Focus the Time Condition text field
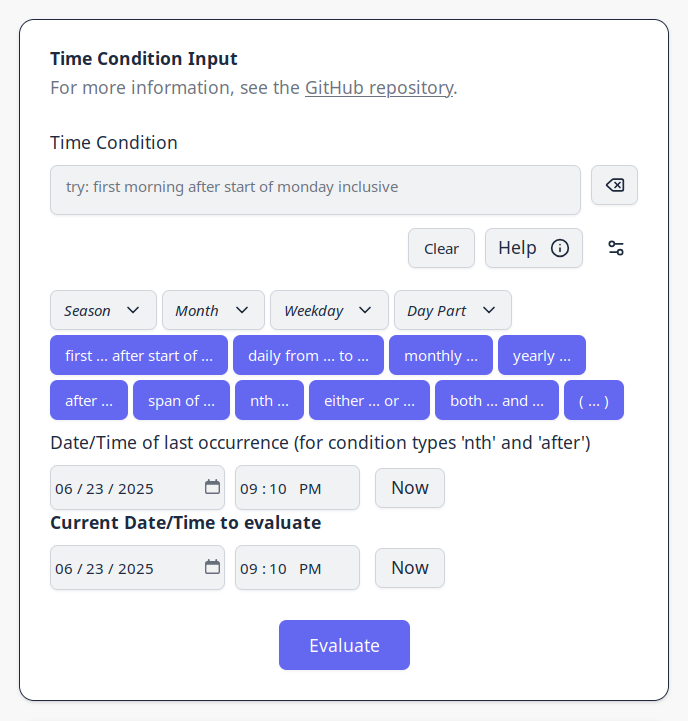688x721 pixels. coord(315,189)
